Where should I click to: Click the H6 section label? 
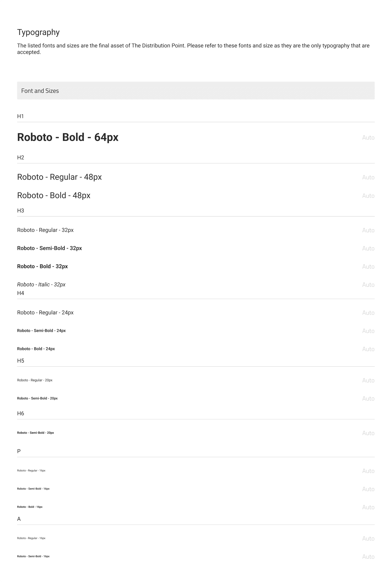(21, 413)
